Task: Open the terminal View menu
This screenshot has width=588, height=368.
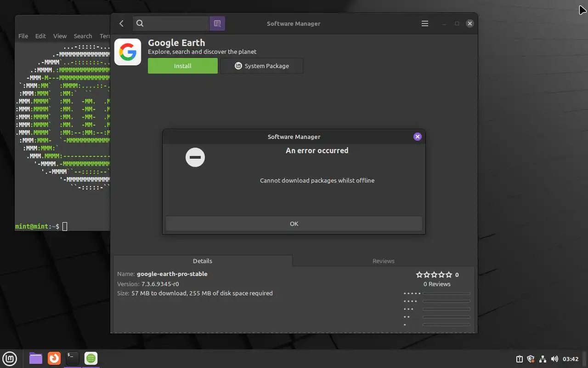Action: [x=60, y=36]
